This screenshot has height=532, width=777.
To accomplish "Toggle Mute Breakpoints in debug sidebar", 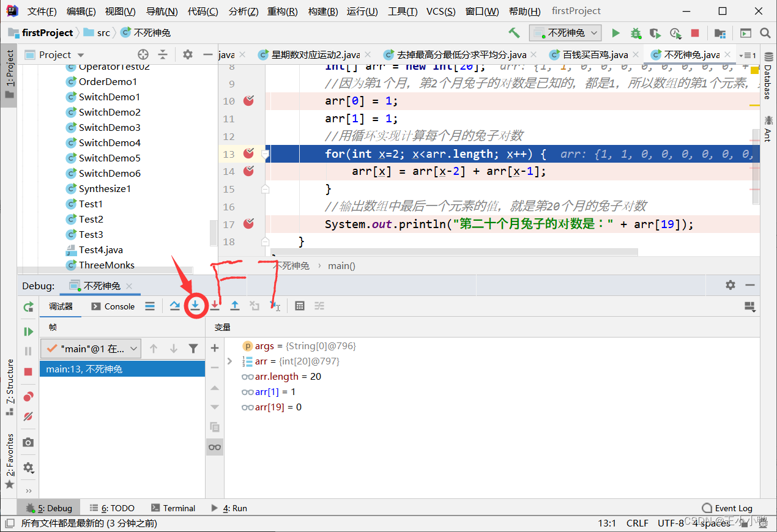I will pos(28,416).
